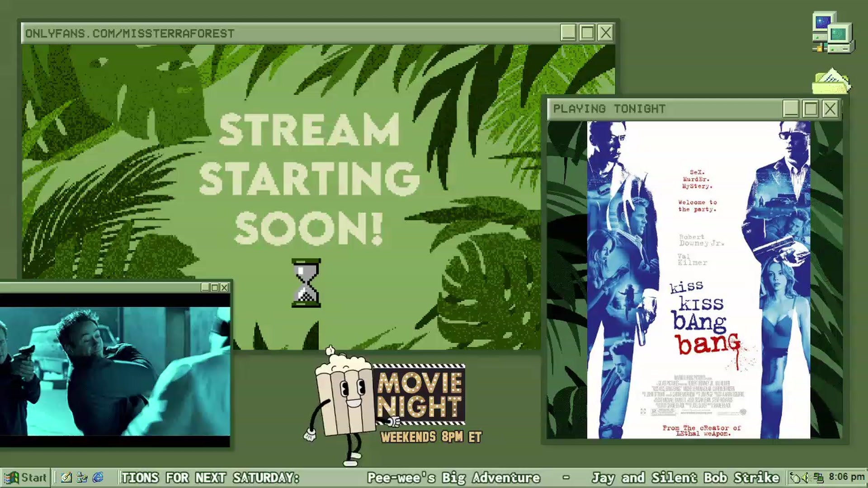Click 'NEXT SATURDAY:' ticker label
868x488 pixels.
tap(247, 478)
